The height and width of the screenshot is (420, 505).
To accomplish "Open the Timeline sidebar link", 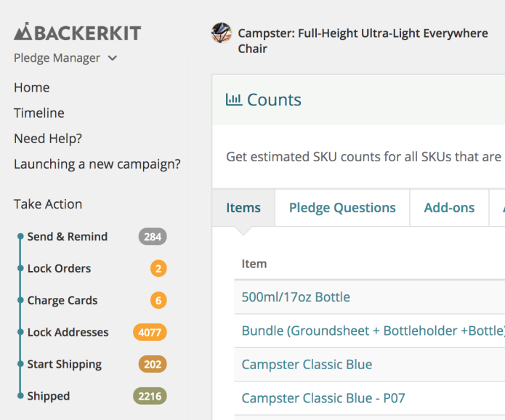I will pos(39,113).
